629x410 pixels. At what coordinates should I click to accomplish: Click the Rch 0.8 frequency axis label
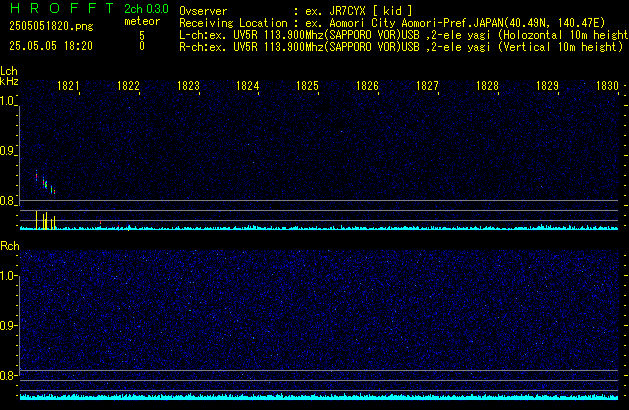8,375
